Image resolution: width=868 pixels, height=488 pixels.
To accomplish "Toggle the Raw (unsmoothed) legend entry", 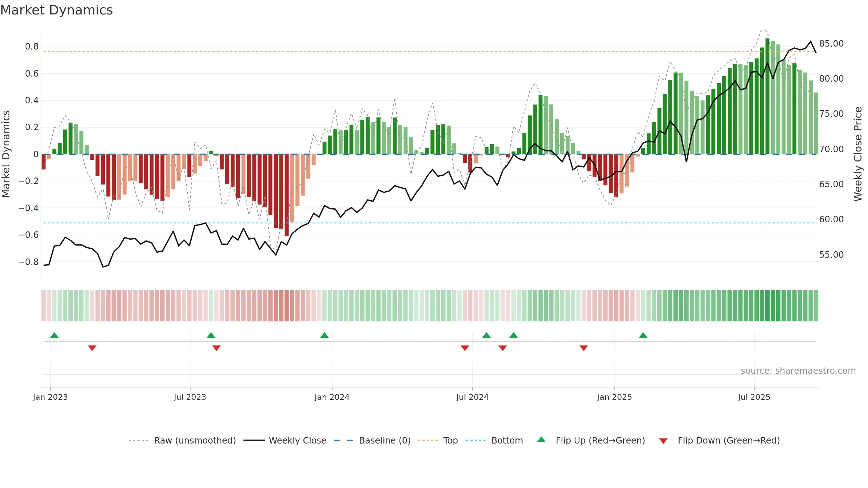I will pyautogui.click(x=182, y=440).
